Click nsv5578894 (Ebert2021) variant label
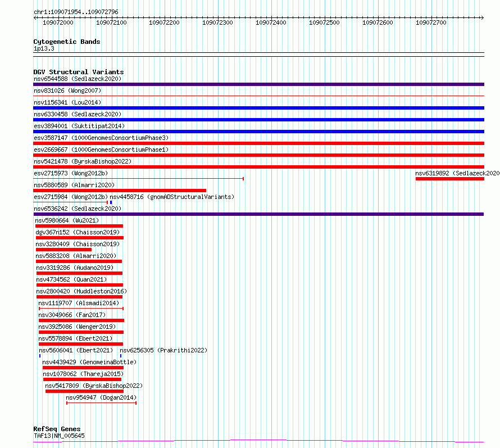The width and height of the screenshot is (500, 448). pyautogui.click(x=75, y=338)
